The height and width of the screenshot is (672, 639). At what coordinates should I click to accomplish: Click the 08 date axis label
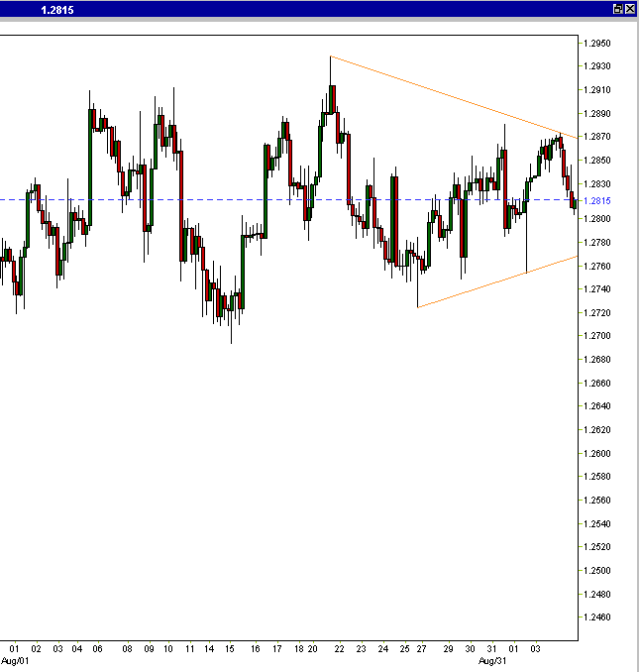pyautogui.click(x=127, y=649)
